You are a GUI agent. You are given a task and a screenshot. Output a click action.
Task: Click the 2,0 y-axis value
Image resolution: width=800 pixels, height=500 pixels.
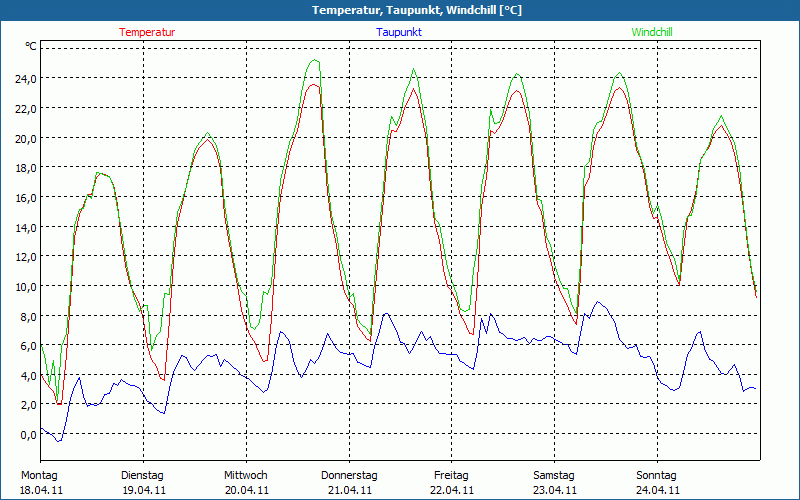pyautogui.click(x=28, y=405)
